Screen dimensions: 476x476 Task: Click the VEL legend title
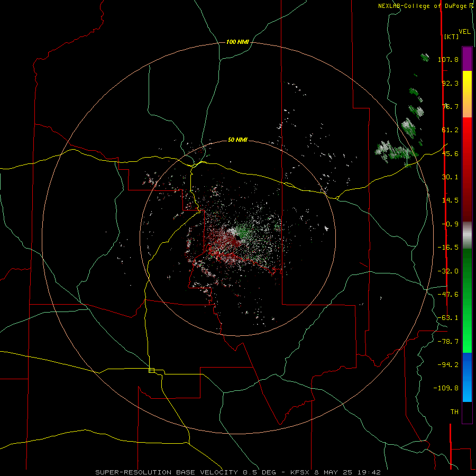pyautogui.click(x=465, y=32)
